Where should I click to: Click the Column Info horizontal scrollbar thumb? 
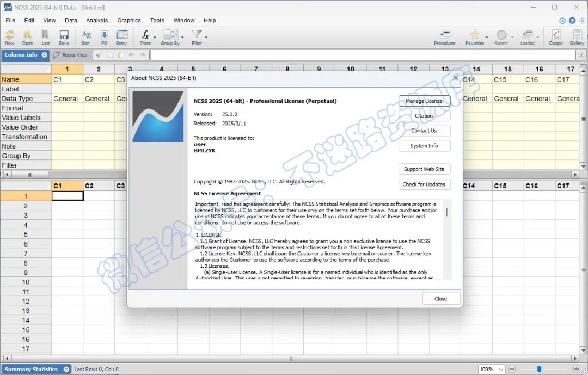point(30,174)
